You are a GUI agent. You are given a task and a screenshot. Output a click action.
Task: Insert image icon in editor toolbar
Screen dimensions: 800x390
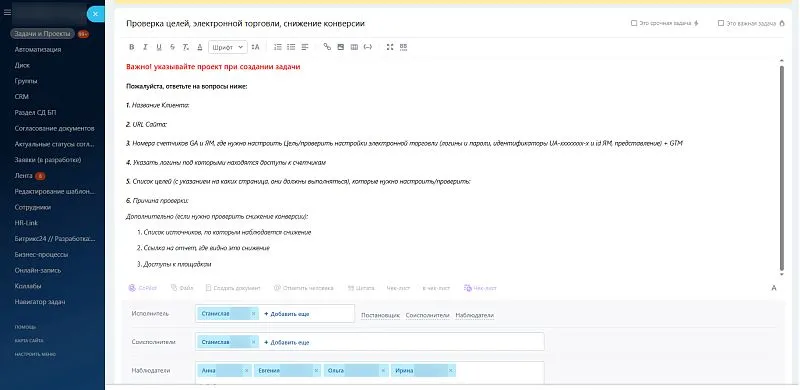(340, 47)
